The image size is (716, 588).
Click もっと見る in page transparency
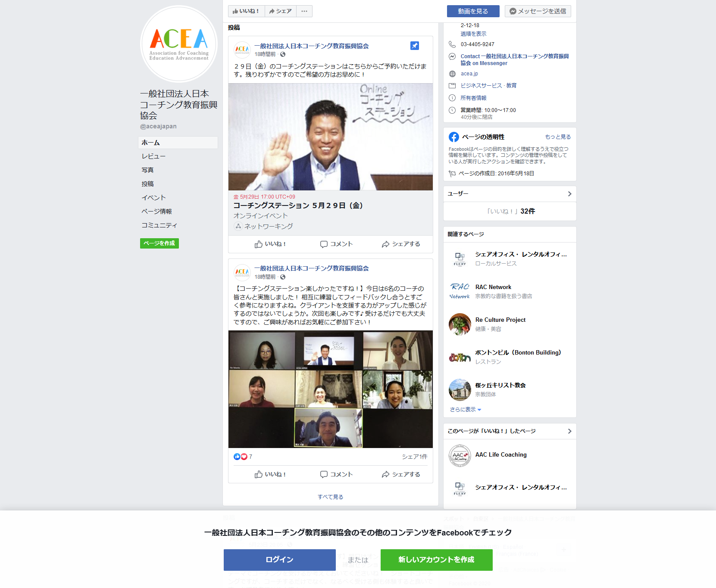(558, 137)
